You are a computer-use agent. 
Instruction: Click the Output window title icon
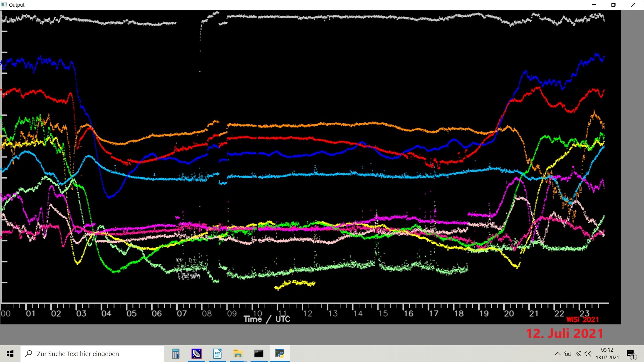tap(4, 5)
